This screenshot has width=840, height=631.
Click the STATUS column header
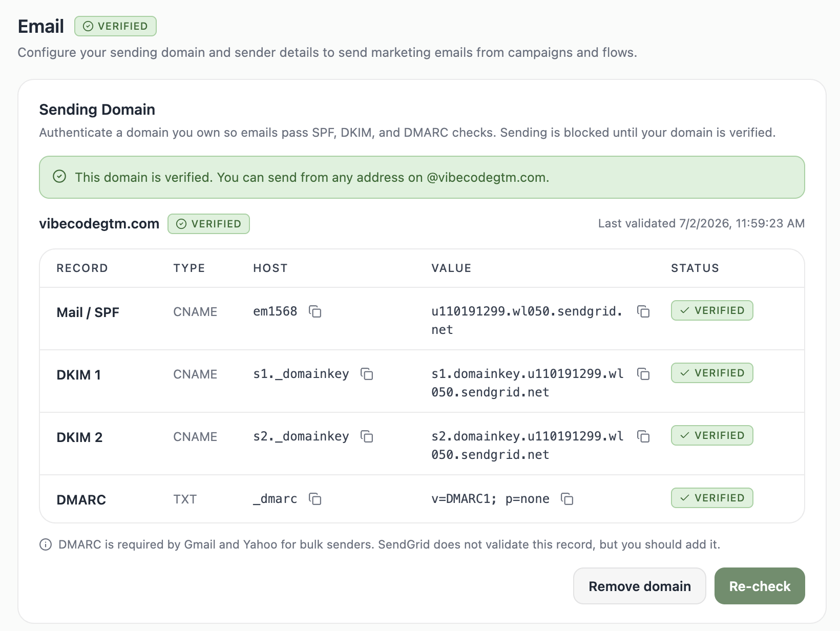tap(695, 268)
